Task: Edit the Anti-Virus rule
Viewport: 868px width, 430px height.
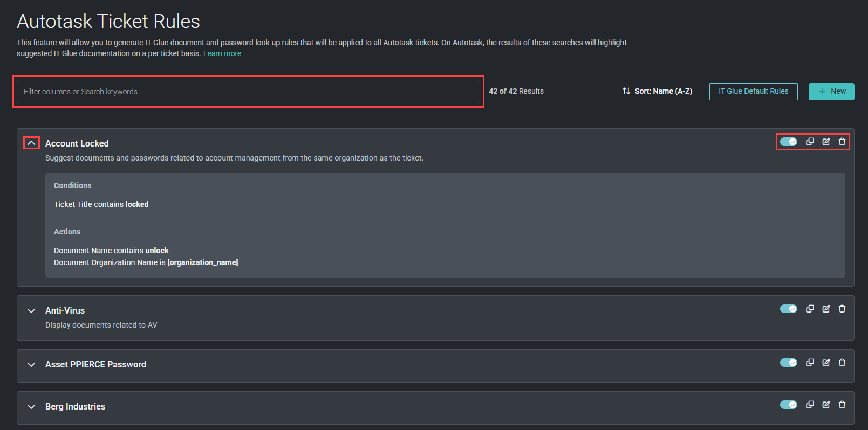Action: (826, 309)
